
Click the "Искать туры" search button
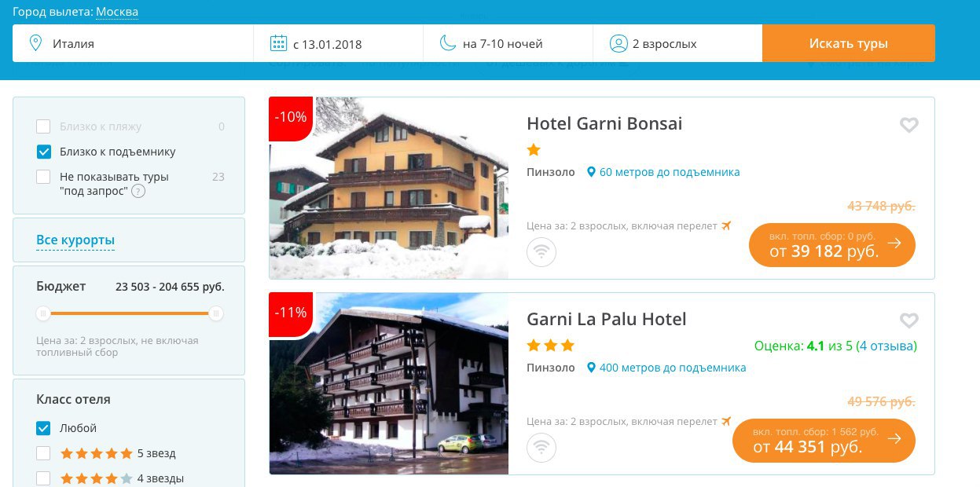click(x=849, y=43)
